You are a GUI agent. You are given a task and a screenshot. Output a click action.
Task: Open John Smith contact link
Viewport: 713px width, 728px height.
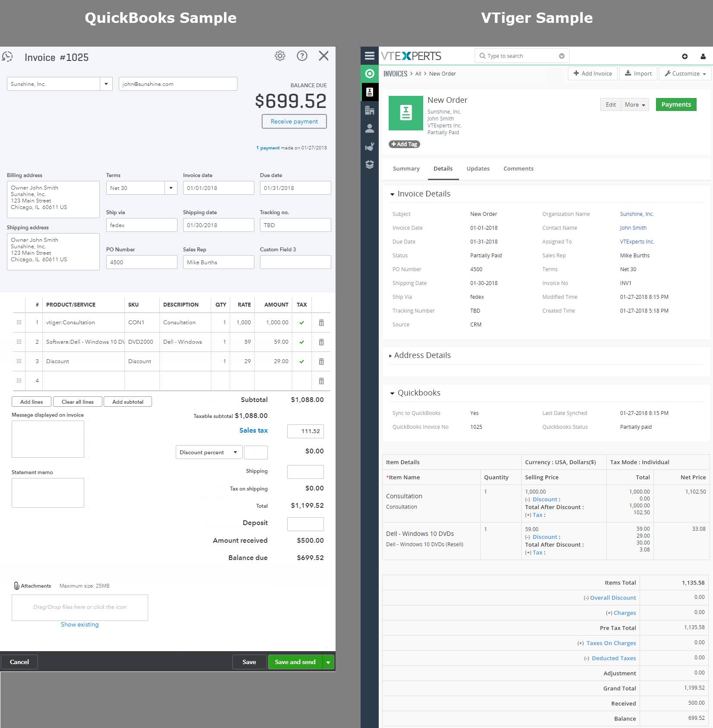point(633,228)
